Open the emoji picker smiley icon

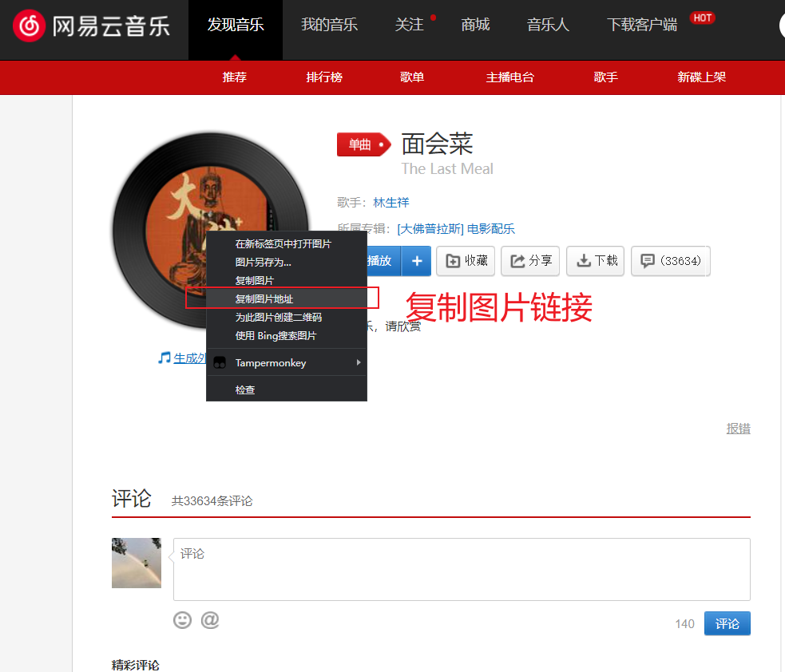click(182, 620)
